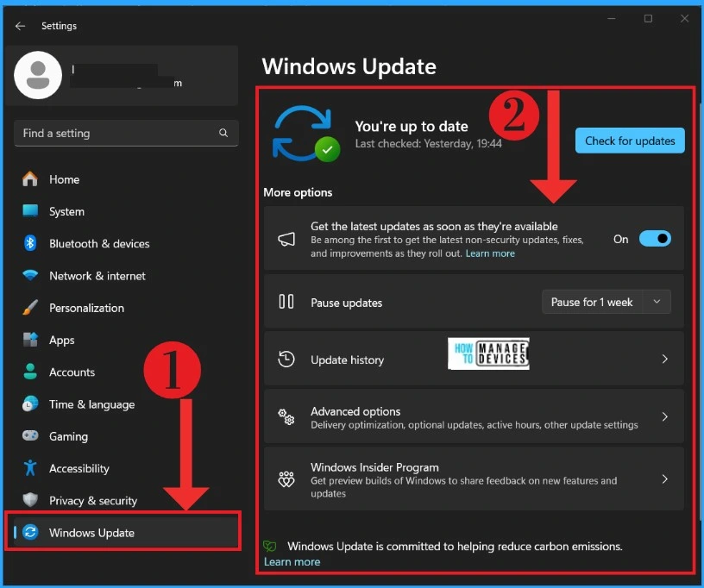
Task: Click the Accessibility figure icon
Action: click(x=30, y=468)
